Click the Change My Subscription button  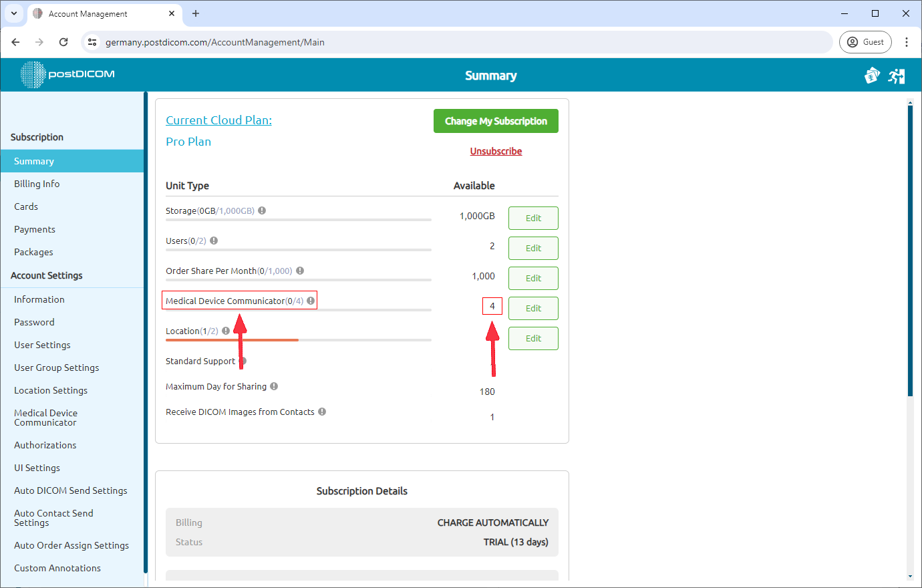tap(496, 121)
